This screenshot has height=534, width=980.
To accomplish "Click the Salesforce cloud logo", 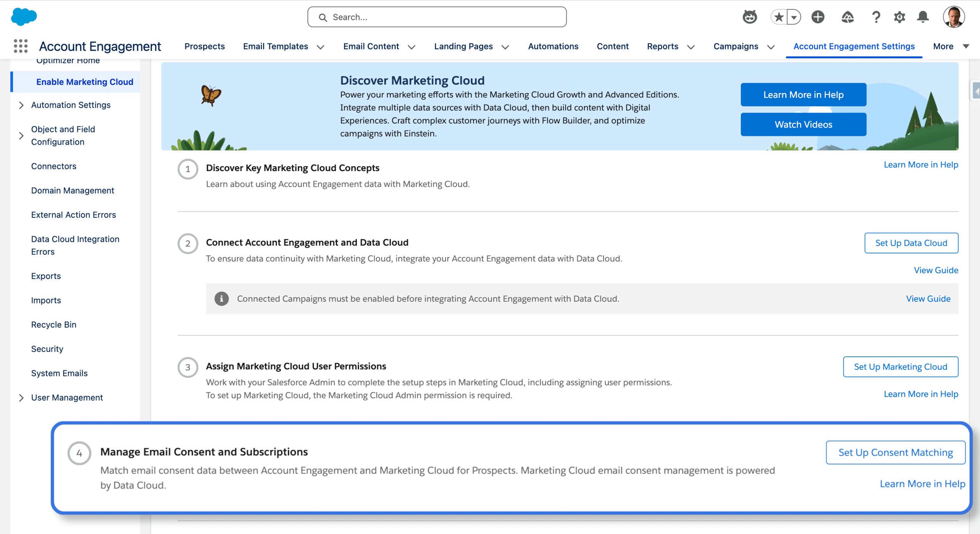I will click(x=24, y=17).
